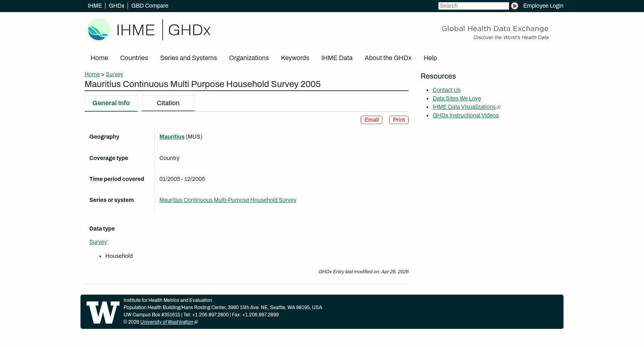Open the Help menu
The width and height of the screenshot is (644, 347).
(x=430, y=58)
